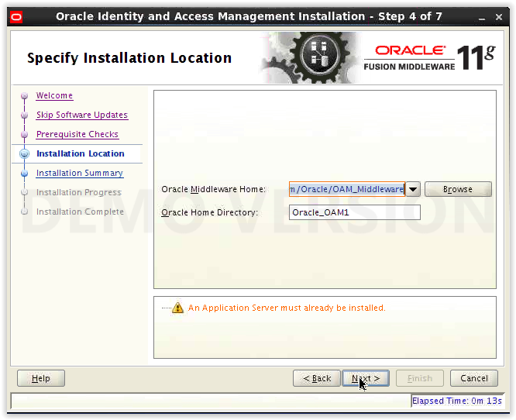This screenshot has width=516, height=420.
Task: Open Help for the installer
Action: 41,378
